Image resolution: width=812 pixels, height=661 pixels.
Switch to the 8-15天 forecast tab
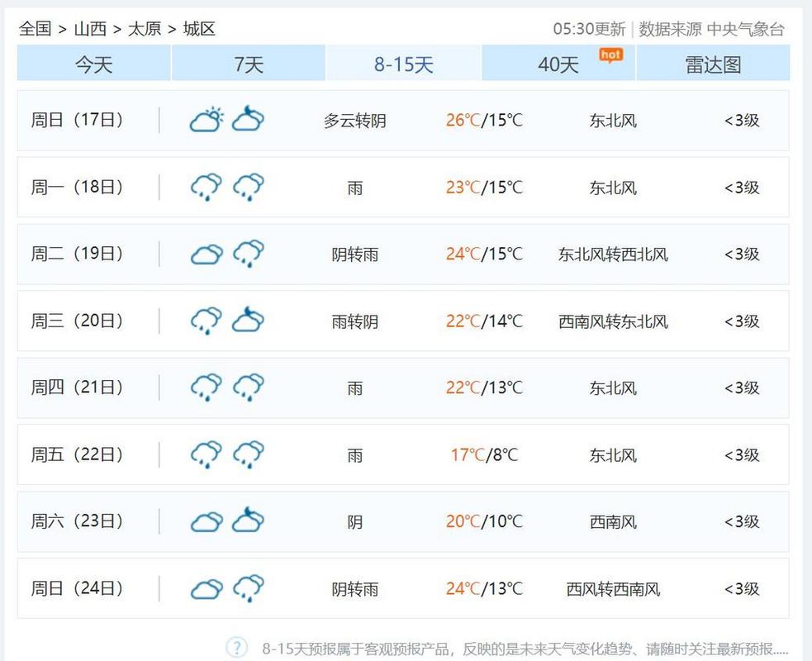tap(402, 64)
